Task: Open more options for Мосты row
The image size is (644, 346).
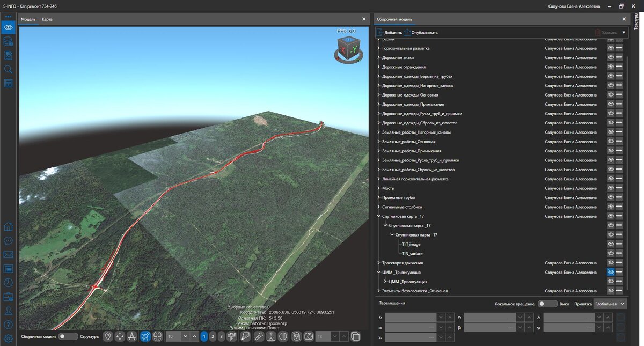Action: tap(619, 188)
